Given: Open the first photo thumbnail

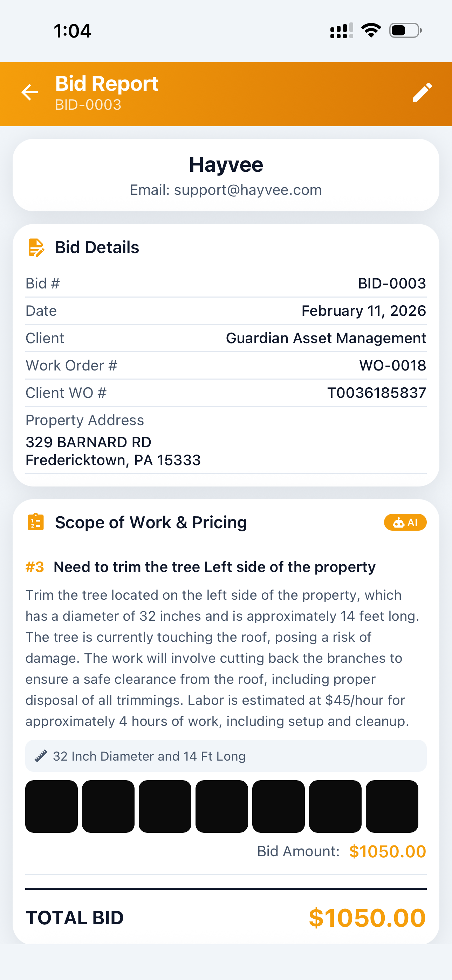Looking at the screenshot, I should click(x=52, y=806).
